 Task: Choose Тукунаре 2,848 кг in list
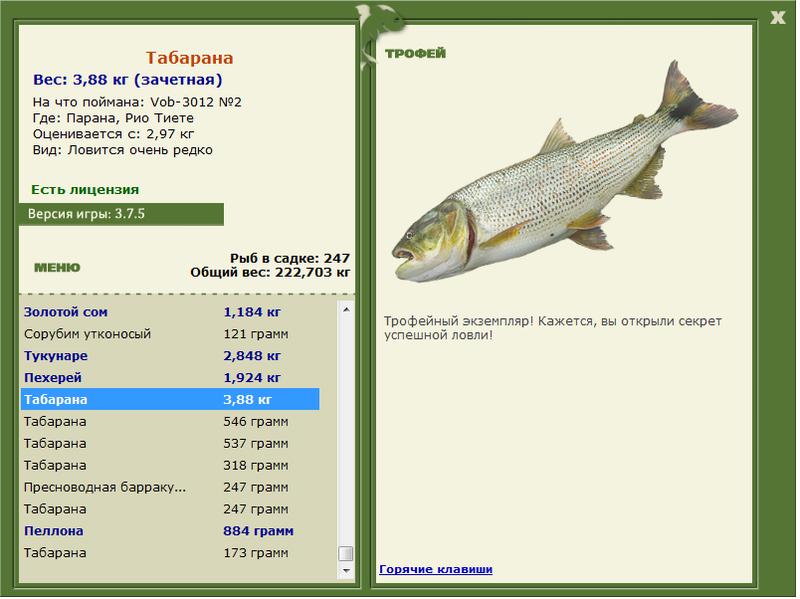pyautogui.click(x=170, y=356)
